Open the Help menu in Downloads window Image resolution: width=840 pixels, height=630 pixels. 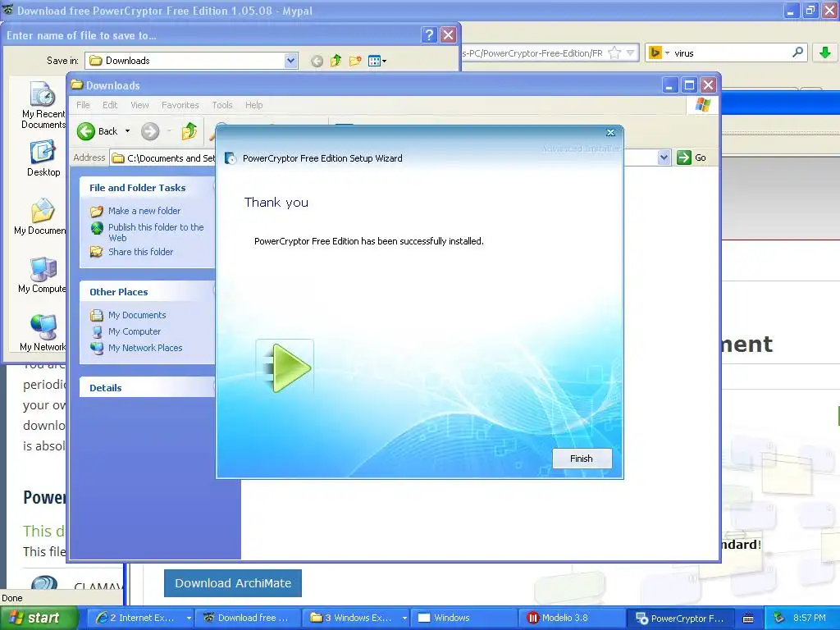254,105
